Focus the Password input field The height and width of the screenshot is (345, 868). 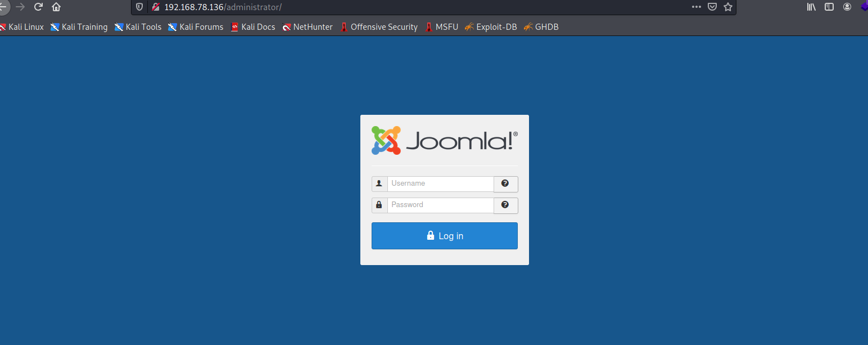[441, 205]
